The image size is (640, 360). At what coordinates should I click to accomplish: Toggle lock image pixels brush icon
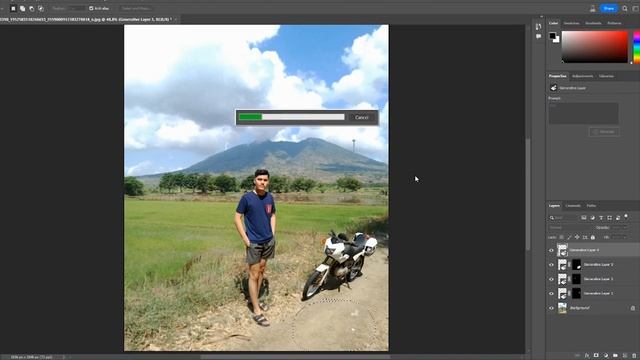point(569,238)
